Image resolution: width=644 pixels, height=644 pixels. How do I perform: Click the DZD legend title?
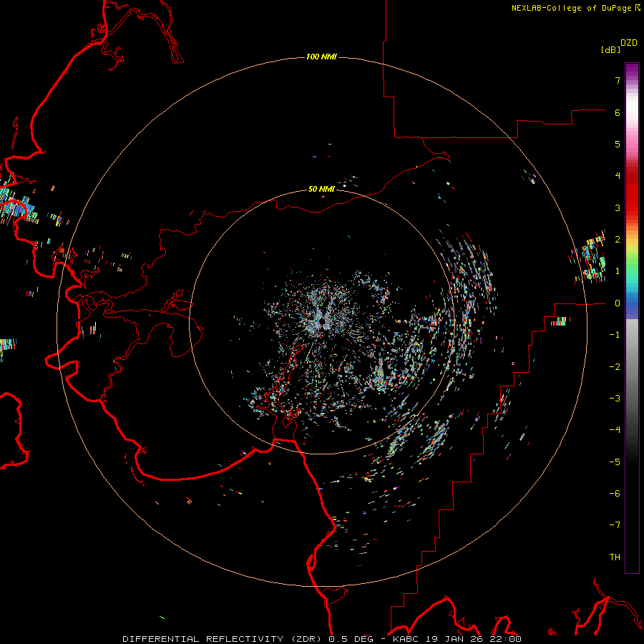(x=629, y=43)
